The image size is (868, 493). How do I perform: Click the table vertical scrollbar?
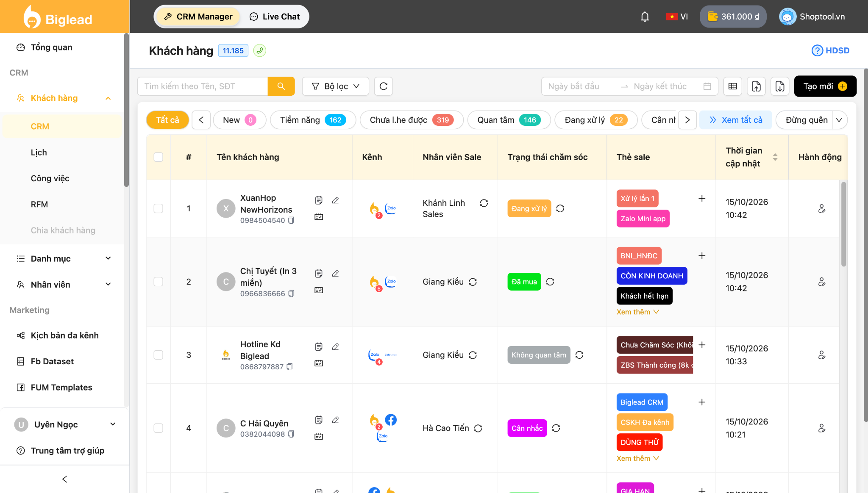(x=843, y=224)
